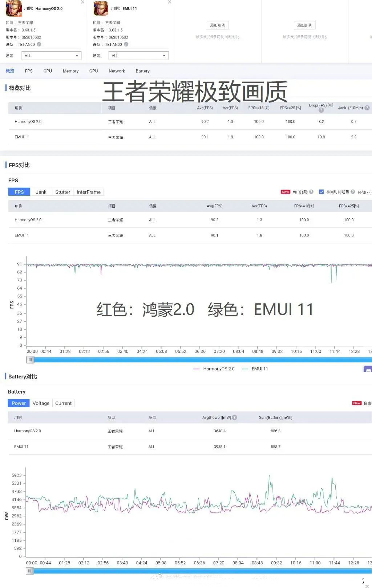This screenshot has width=372, height=588.
Task: Select the InterFrame chart sub-tab
Action: pos(89,192)
